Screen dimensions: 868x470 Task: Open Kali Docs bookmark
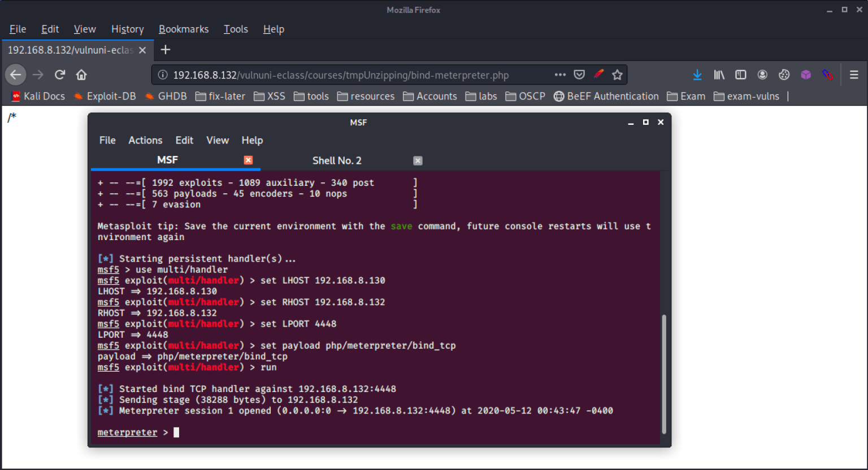tap(38, 96)
